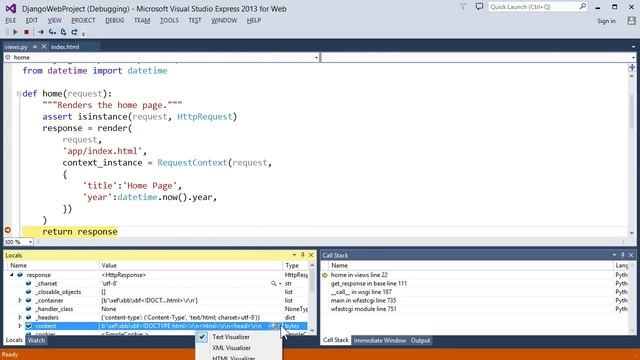Open the DEBUG menu
The image size is (640, 360).
(x=115, y=20)
